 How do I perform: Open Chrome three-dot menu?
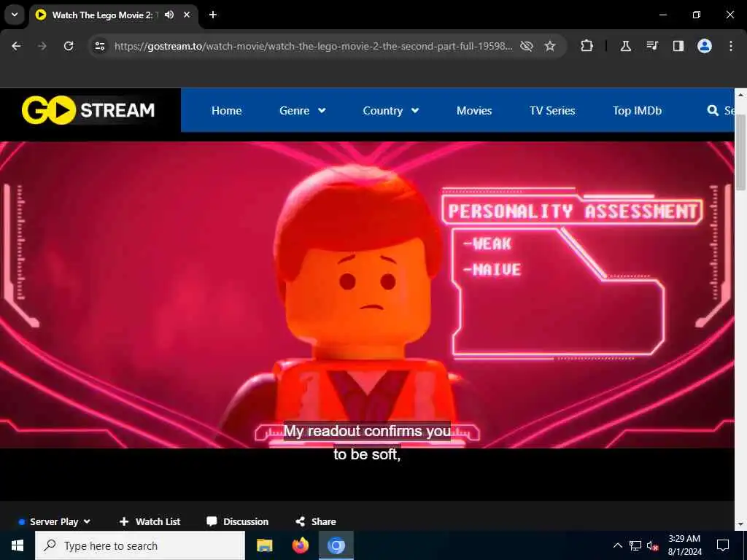point(730,46)
